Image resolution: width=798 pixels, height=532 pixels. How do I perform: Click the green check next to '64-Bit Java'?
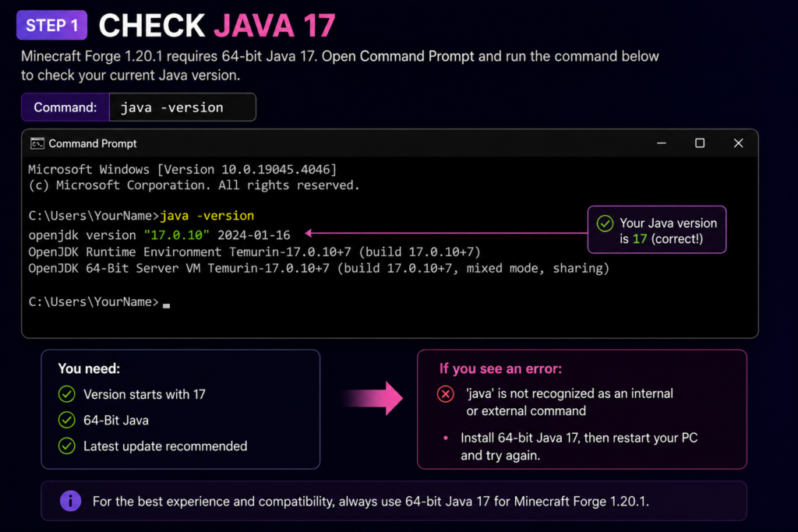coord(67,420)
